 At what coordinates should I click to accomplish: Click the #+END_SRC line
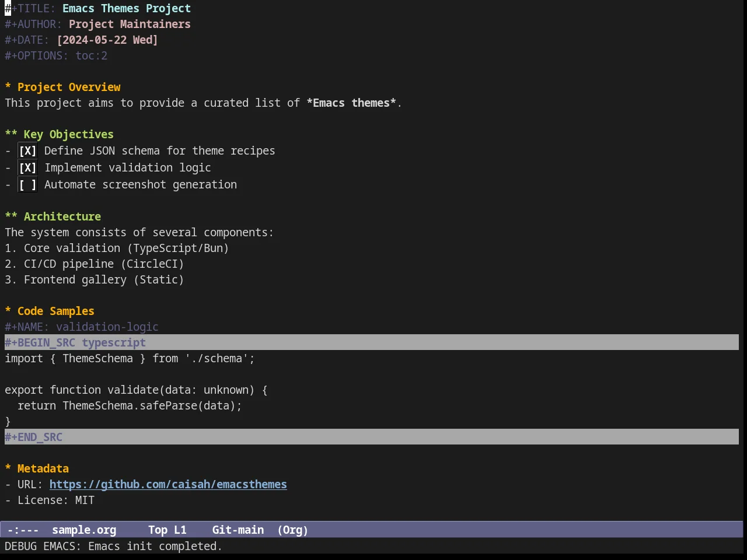[x=372, y=437]
